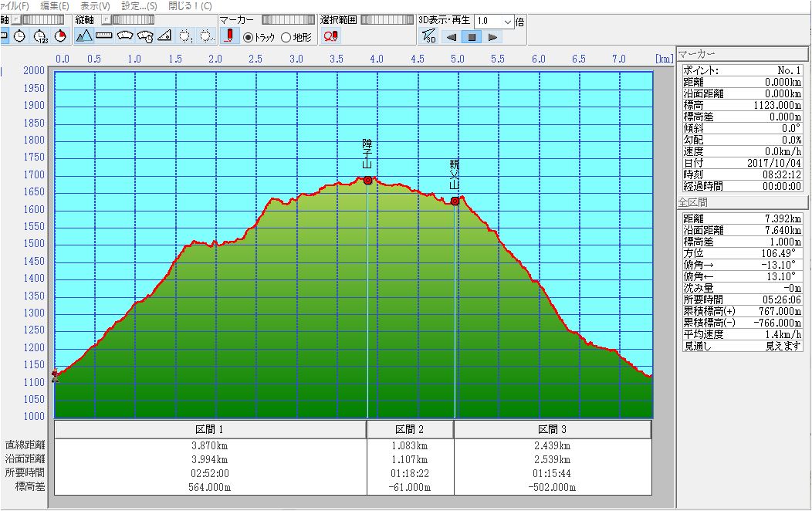Select the clock time horizontal-axis icon
Screen dimensions: 812x511
click(x=19, y=36)
